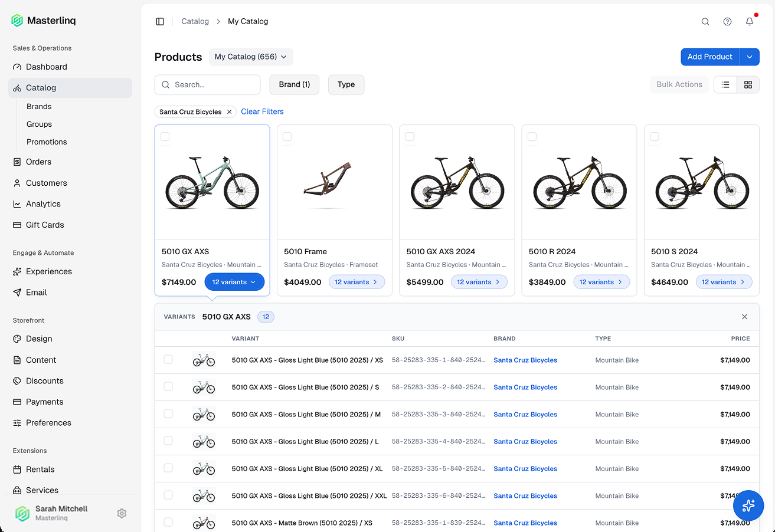The image size is (775, 532).
Task: Open the Sarah Mitchell profile menu
Action: (61, 513)
